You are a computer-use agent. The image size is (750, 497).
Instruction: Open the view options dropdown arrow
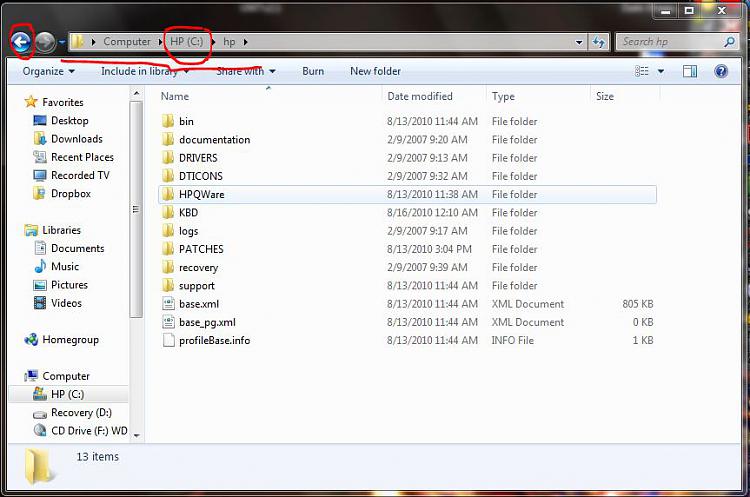coord(661,71)
